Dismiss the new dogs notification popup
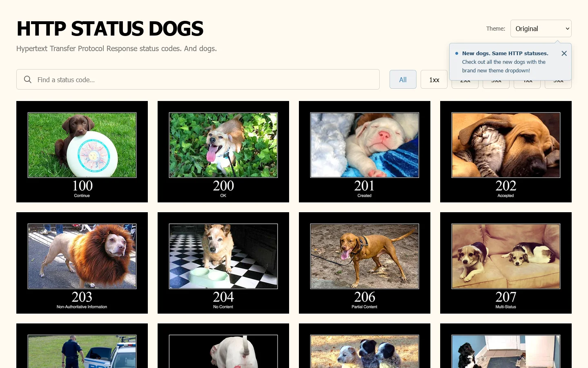The height and width of the screenshot is (368, 588). tap(564, 54)
